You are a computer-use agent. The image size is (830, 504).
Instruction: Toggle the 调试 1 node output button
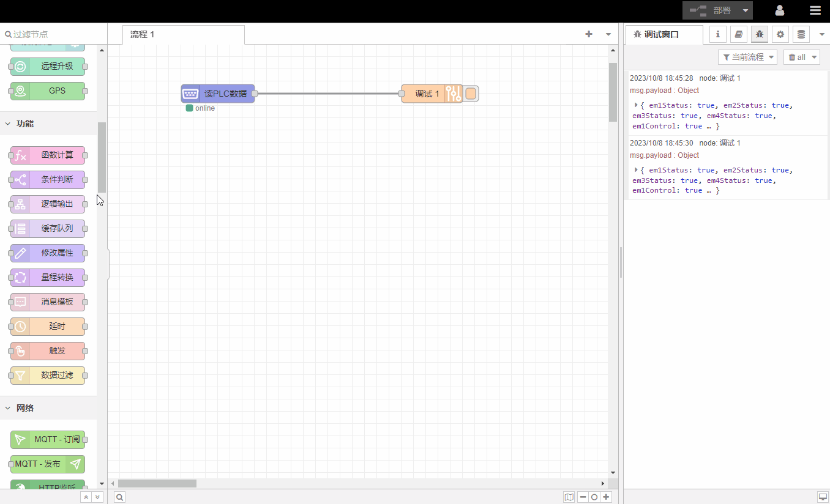pyautogui.click(x=471, y=94)
